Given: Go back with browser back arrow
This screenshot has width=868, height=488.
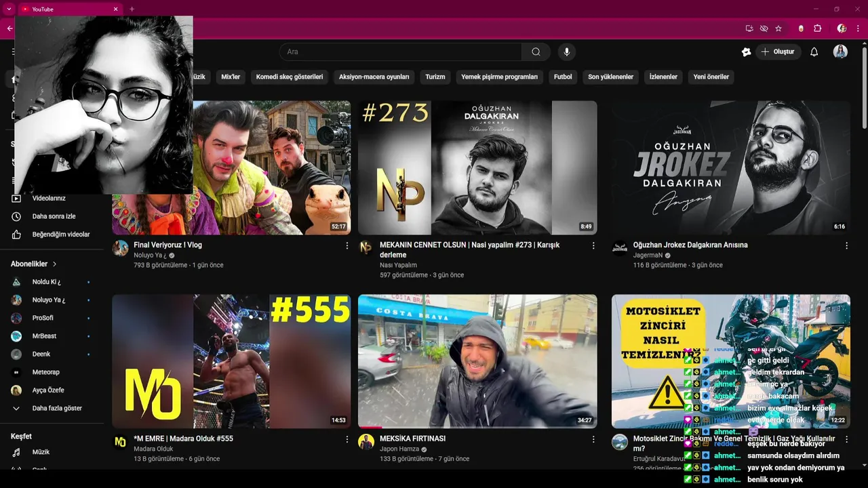Looking at the screenshot, I should (x=9, y=28).
